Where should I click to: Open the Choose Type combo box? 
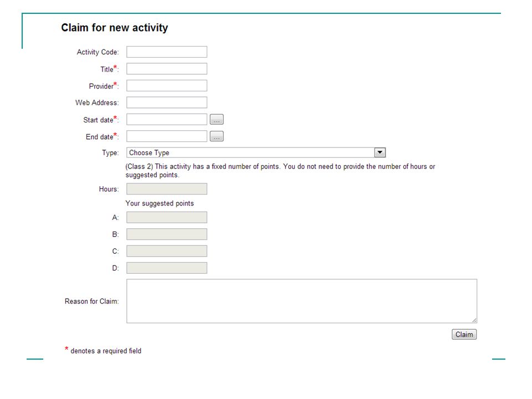point(256,153)
